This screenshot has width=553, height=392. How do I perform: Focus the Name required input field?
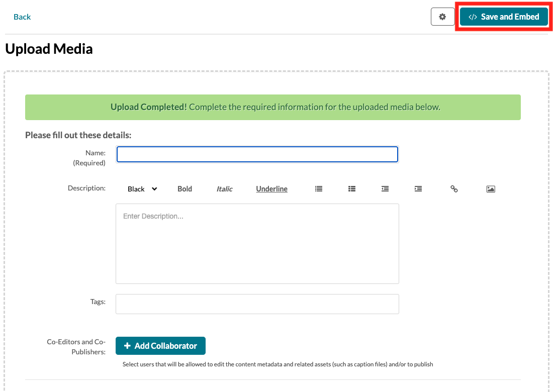point(257,154)
